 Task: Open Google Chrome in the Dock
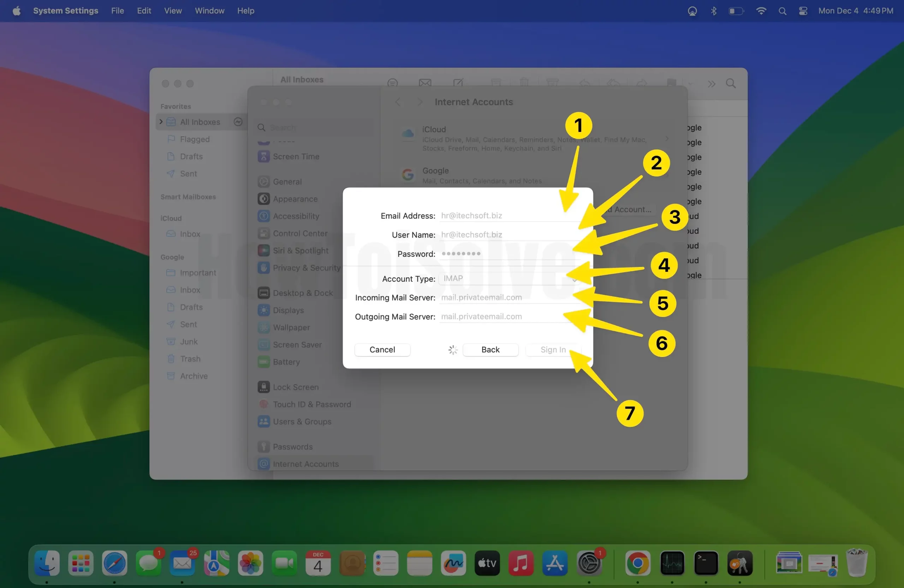pyautogui.click(x=638, y=563)
